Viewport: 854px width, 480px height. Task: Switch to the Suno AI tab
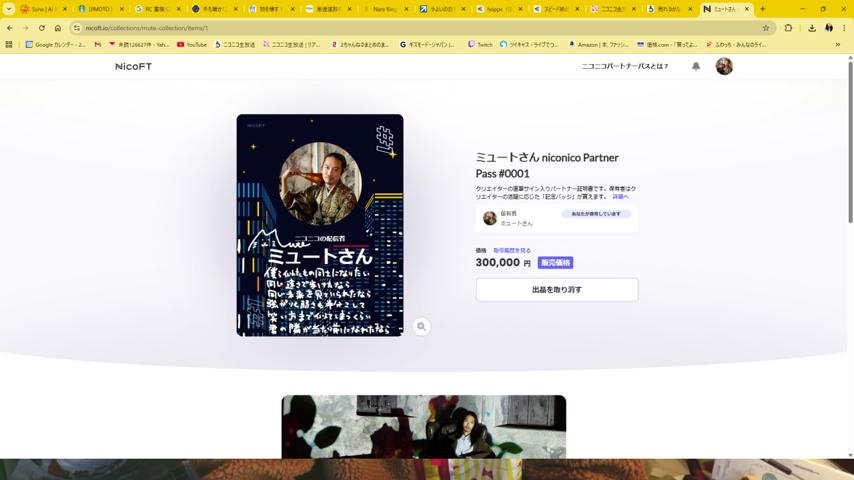[44, 9]
